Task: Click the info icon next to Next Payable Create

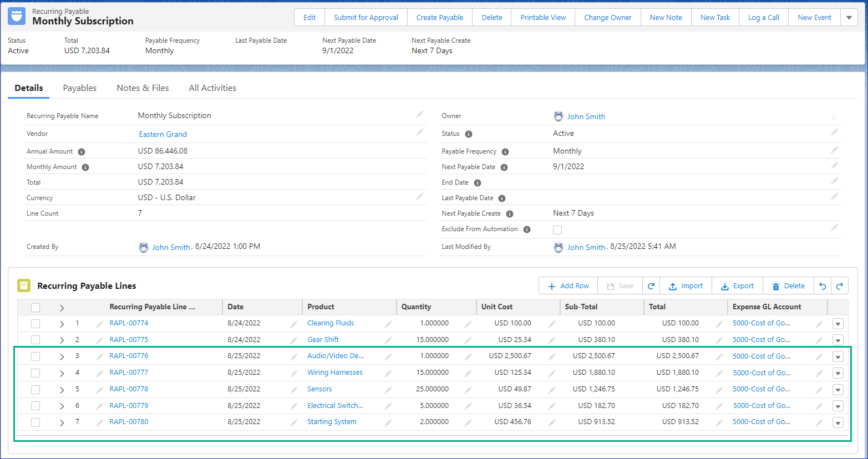Action: (x=510, y=213)
